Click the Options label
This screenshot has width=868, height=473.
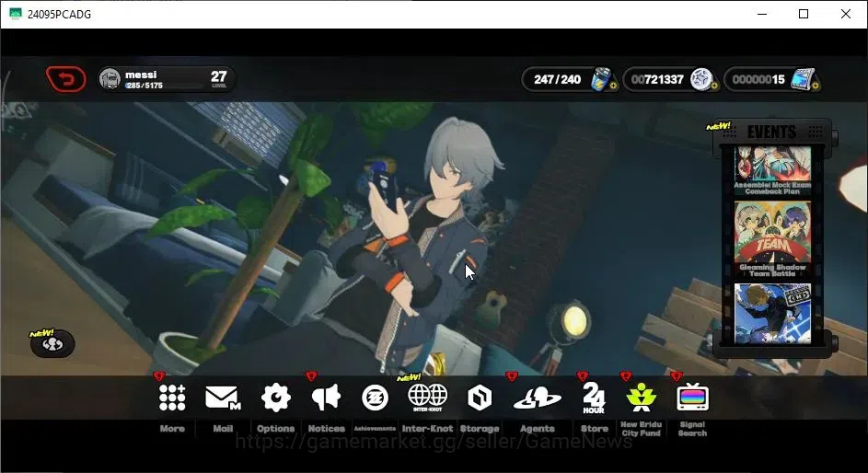point(275,429)
